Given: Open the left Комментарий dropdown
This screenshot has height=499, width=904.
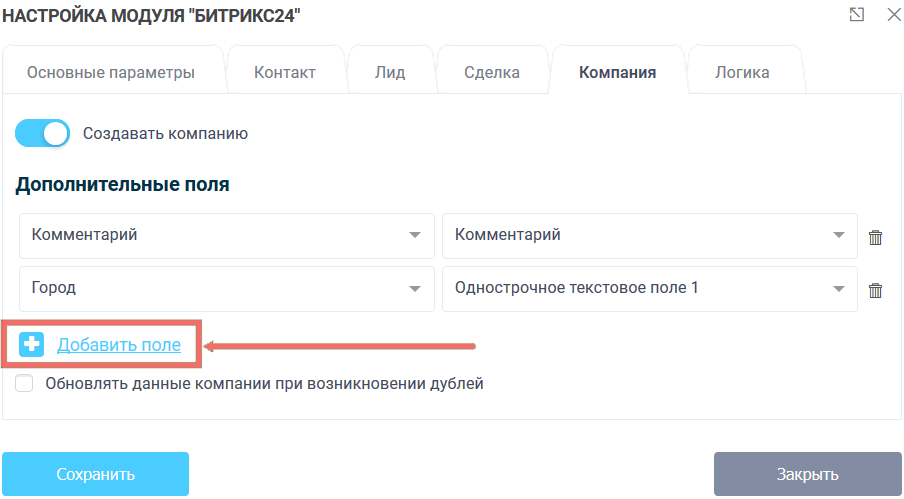Looking at the screenshot, I should click(226, 236).
